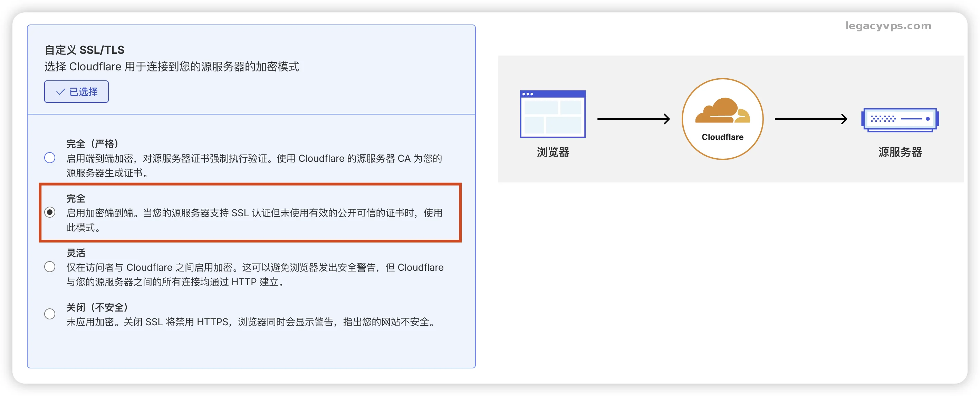Click the origin server icon
The width and height of the screenshot is (980, 396).
click(900, 119)
